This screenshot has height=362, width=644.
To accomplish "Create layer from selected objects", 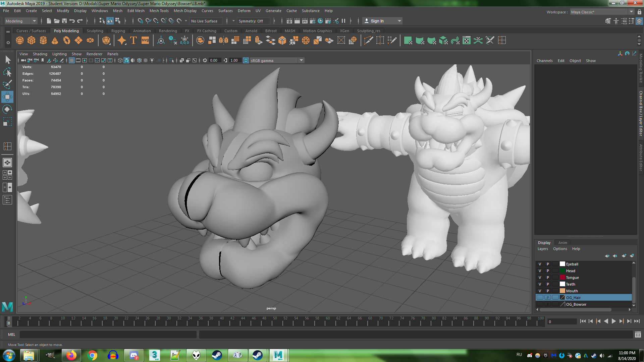I will pos(632,256).
